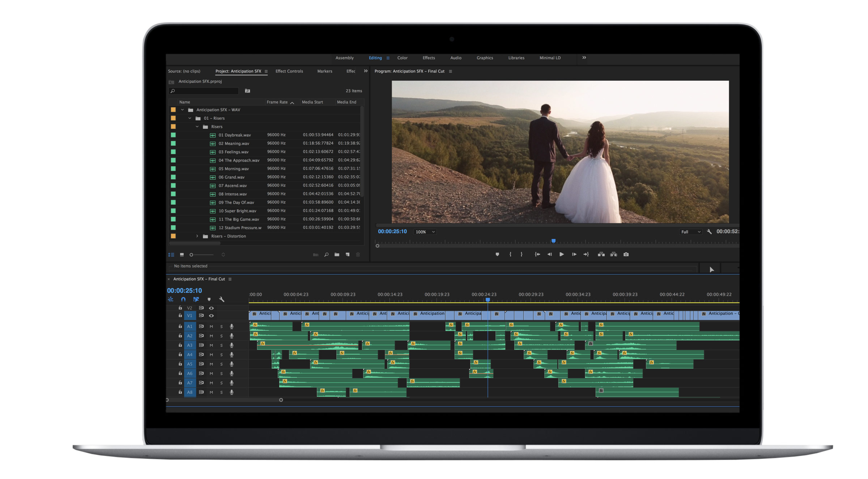The image size is (868, 479).
Task: Delete selected project item with trash icon
Action: click(x=358, y=255)
